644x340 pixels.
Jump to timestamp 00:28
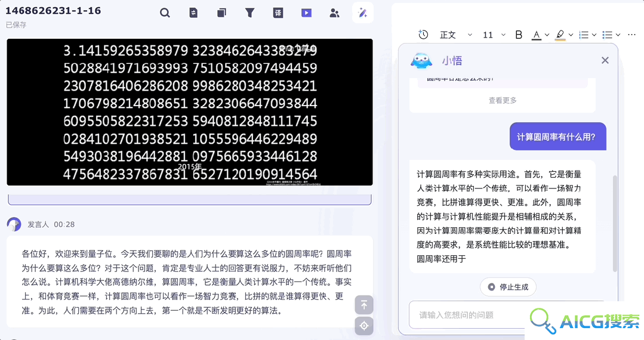pos(64,224)
